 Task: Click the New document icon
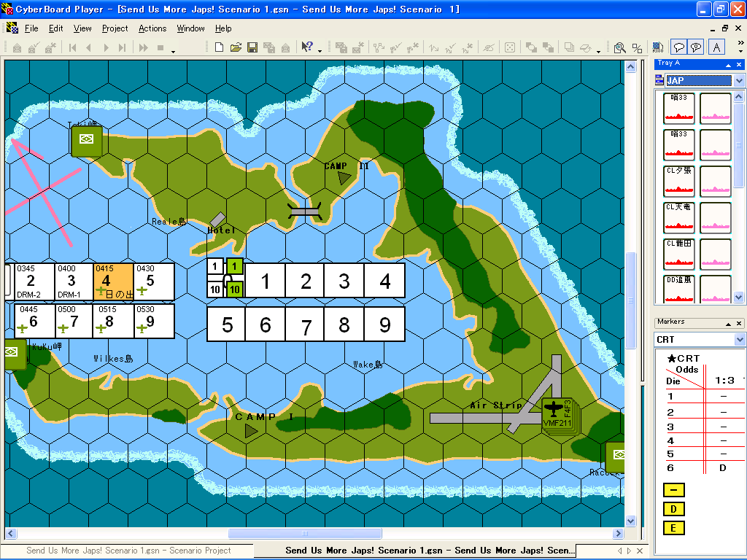pyautogui.click(x=219, y=47)
